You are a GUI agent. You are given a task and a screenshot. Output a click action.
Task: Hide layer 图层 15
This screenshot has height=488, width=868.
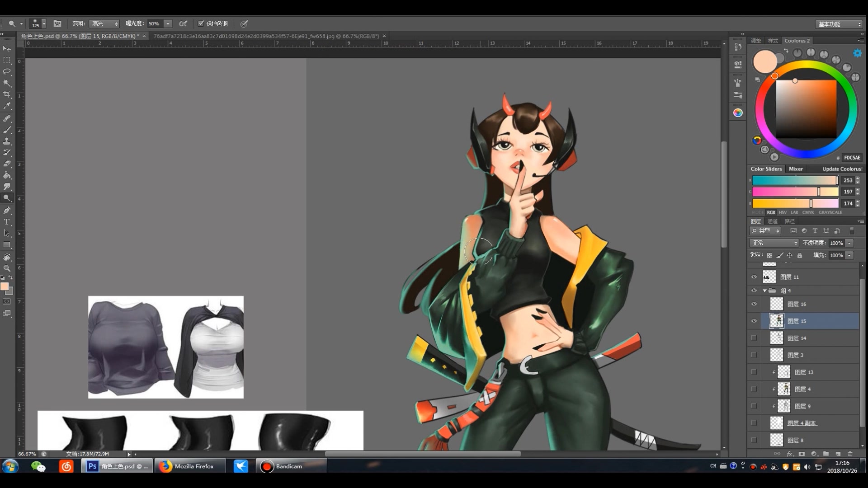pyautogui.click(x=754, y=321)
